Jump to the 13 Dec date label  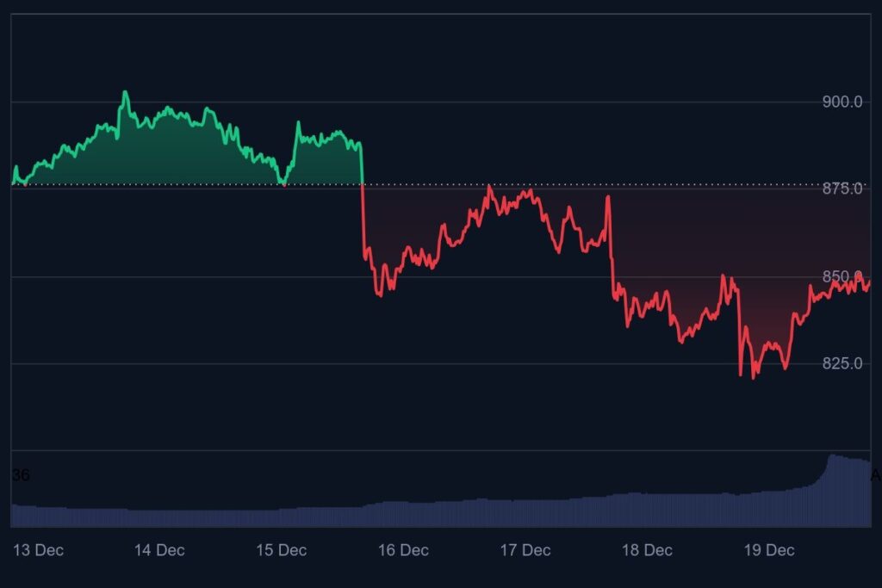[38, 550]
